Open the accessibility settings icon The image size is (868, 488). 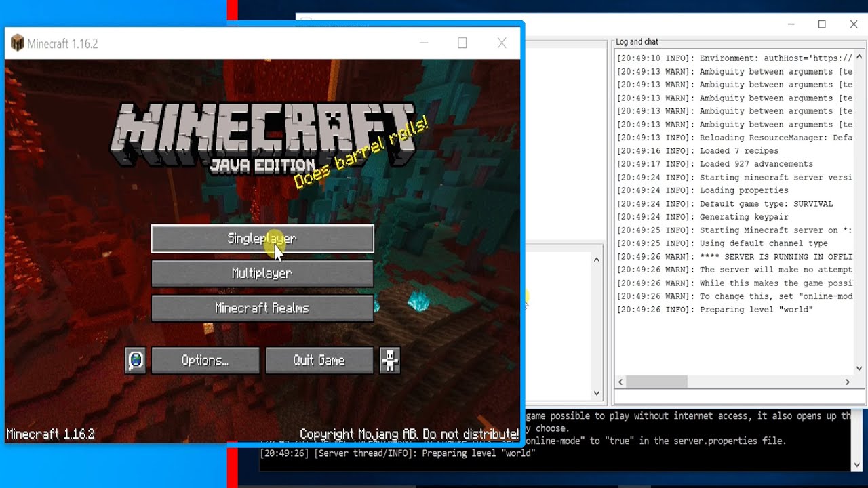point(390,361)
